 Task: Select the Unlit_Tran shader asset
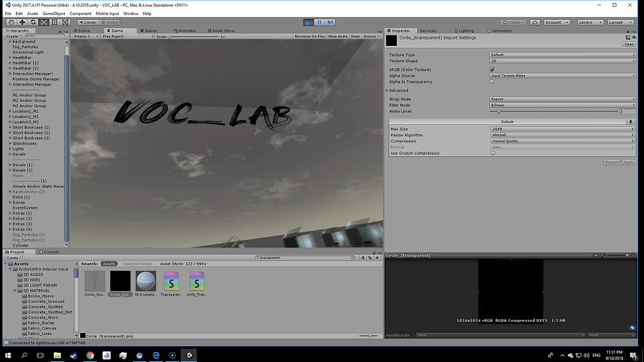click(196, 281)
